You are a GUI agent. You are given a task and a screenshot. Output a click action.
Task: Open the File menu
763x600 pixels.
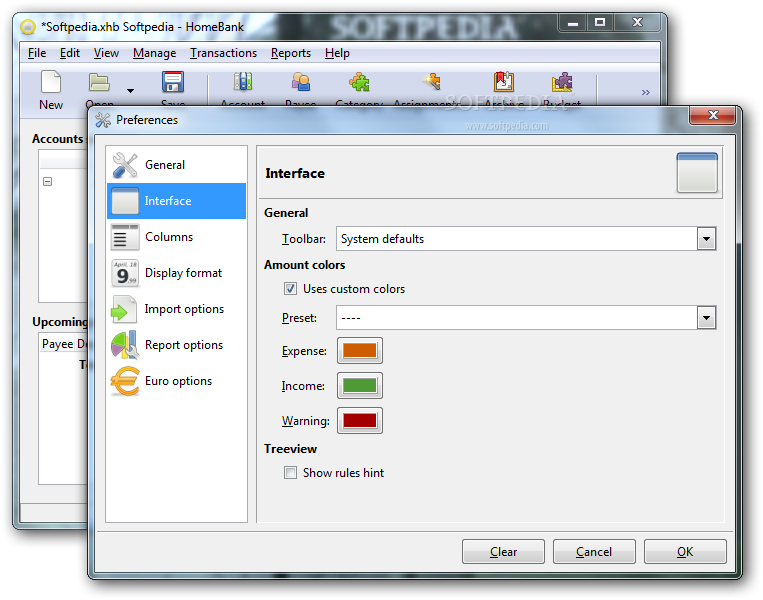(x=37, y=53)
